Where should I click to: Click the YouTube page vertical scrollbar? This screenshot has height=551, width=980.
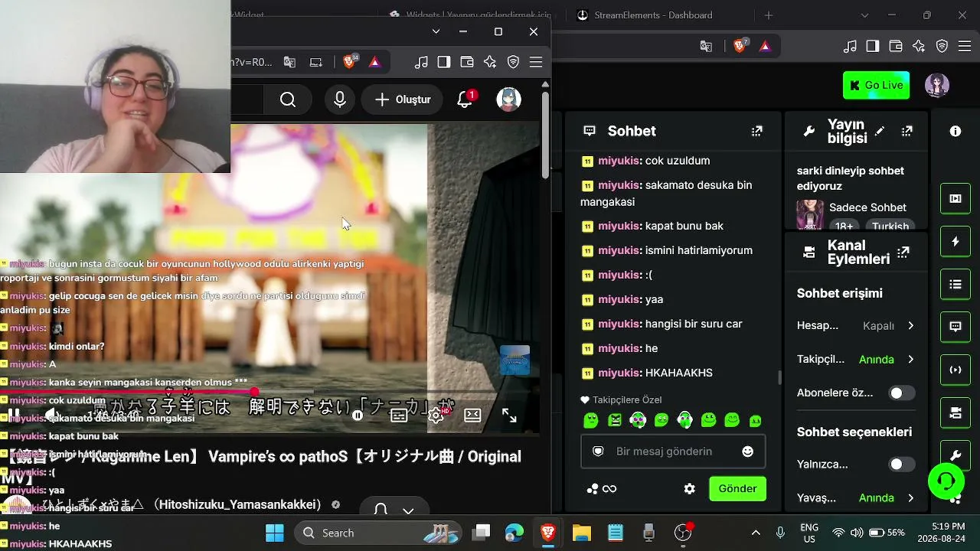pyautogui.click(x=545, y=135)
